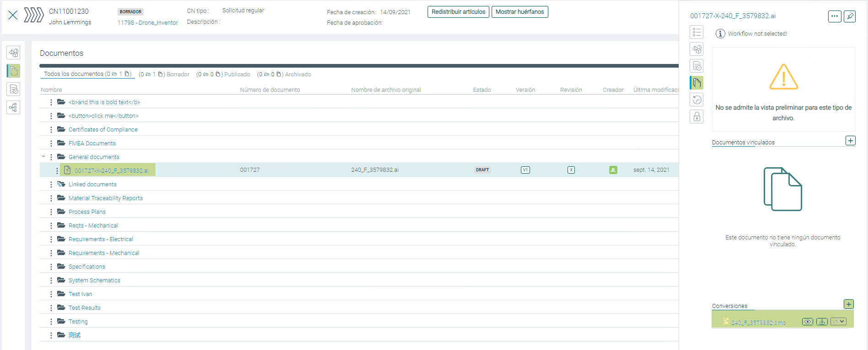868x350 pixels.
Task: Close the change notice CN11001230 view
Action: pyautogui.click(x=13, y=15)
